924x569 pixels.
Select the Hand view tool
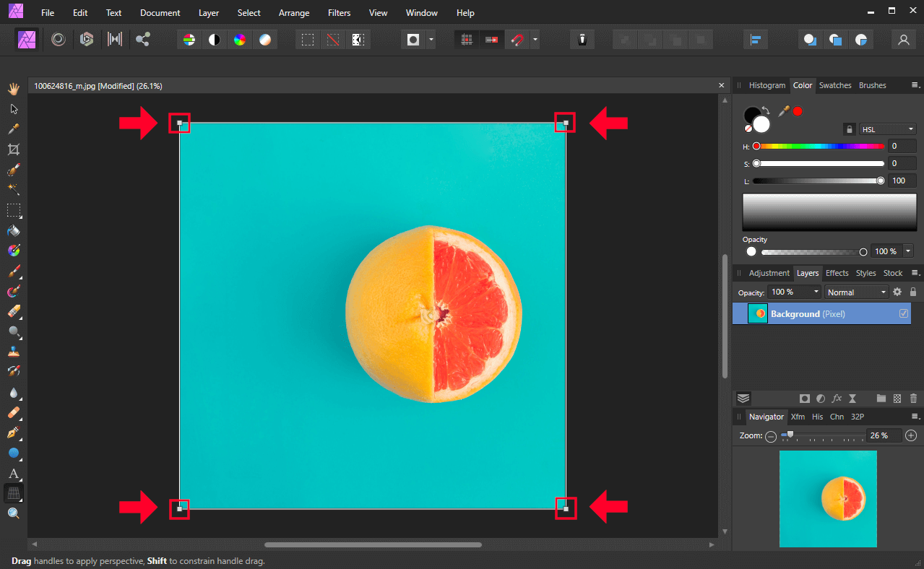coord(13,89)
